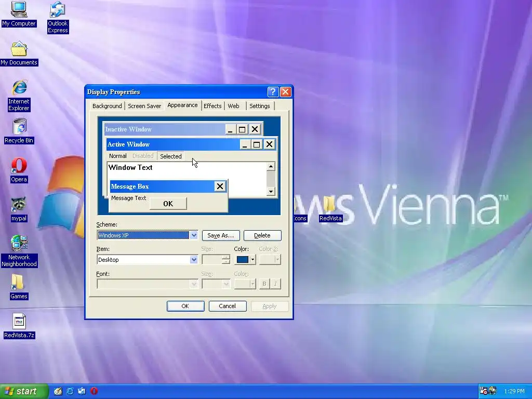Open Outlook Express desktop shortcut
The width and height of the screenshot is (532, 399).
pyautogui.click(x=58, y=17)
